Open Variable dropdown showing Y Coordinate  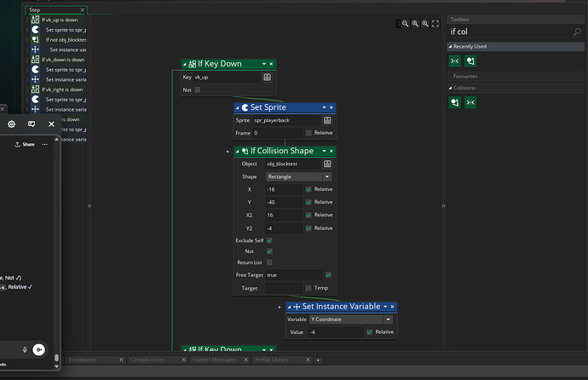click(351, 320)
